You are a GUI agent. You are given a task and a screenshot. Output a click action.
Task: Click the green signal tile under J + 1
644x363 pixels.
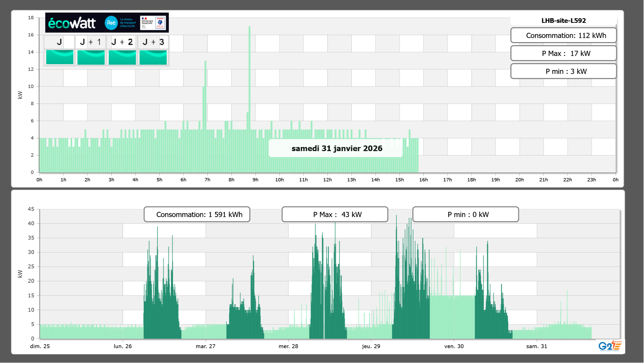click(91, 57)
